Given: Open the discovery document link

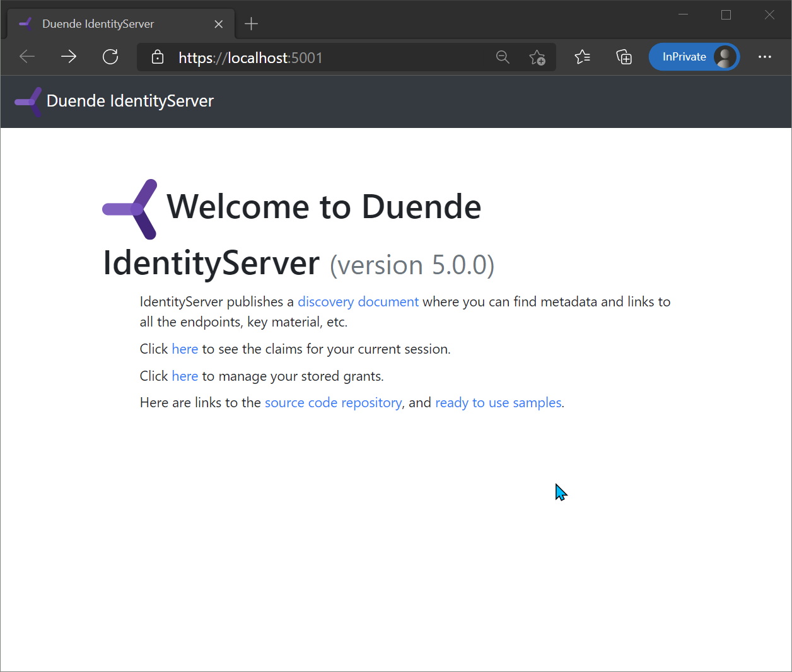Looking at the screenshot, I should tap(358, 302).
